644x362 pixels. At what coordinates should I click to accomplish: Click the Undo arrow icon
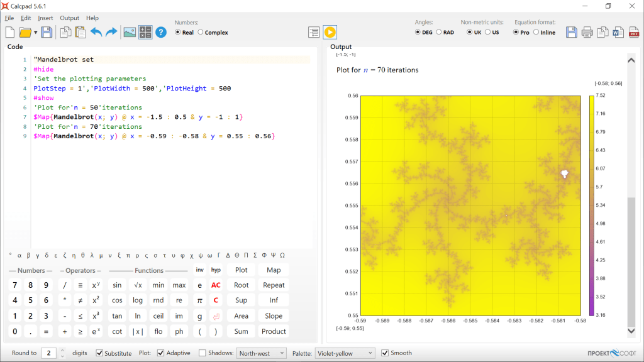[x=96, y=32]
